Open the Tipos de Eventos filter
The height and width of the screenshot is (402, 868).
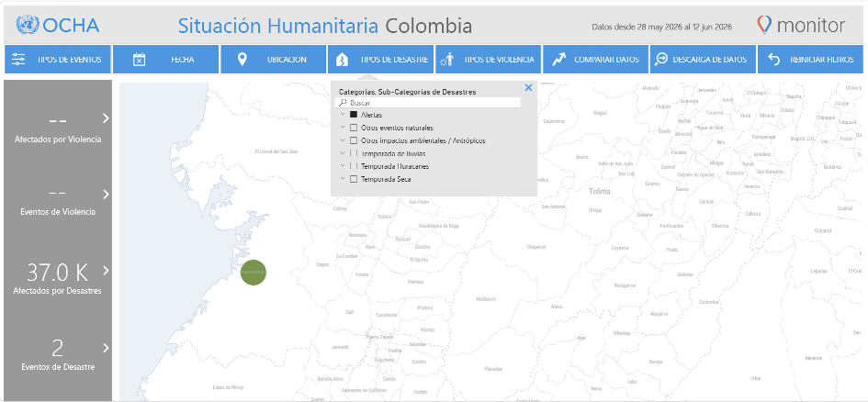click(x=58, y=59)
